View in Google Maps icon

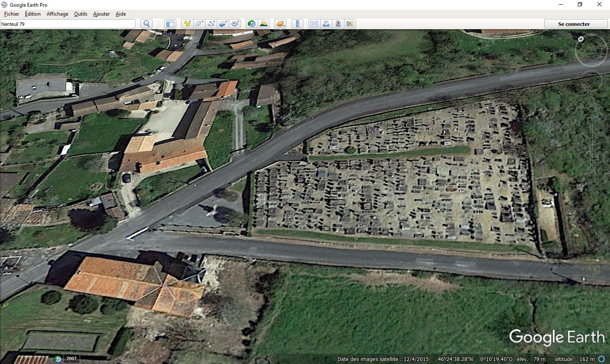[x=350, y=24]
